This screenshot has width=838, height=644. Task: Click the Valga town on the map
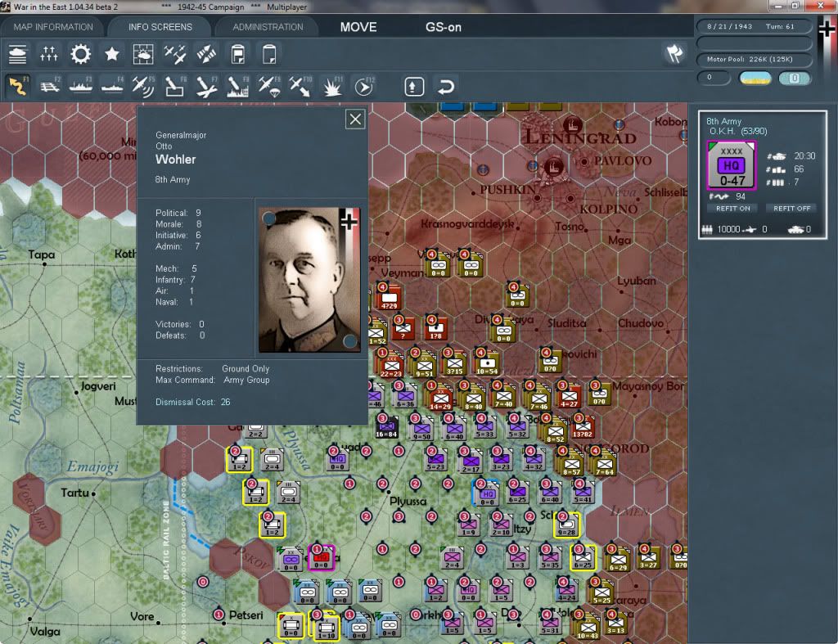click(45, 631)
